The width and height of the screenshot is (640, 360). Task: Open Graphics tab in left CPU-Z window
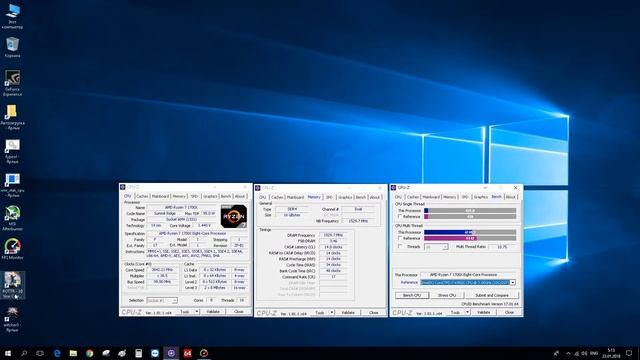(x=210, y=196)
